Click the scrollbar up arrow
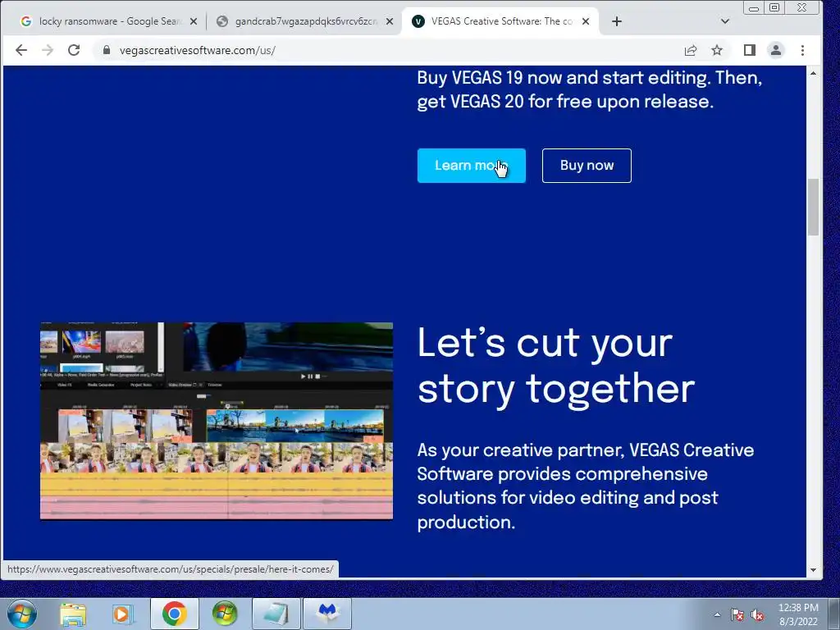This screenshot has height=630, width=840. pyautogui.click(x=813, y=73)
